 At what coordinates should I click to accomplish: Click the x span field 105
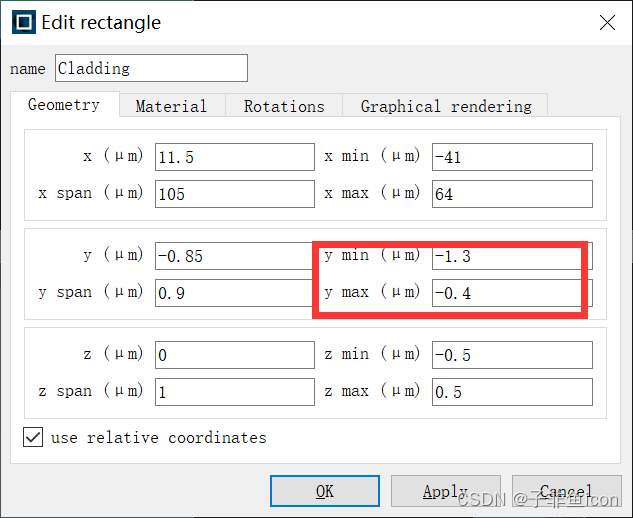[x=235, y=194]
